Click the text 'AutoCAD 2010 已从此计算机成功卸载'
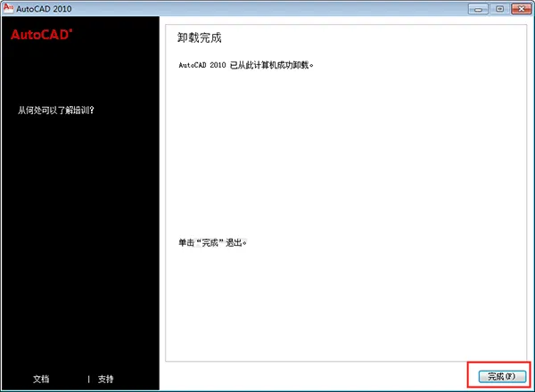Viewport: 535px width, 392px height. tap(246, 65)
